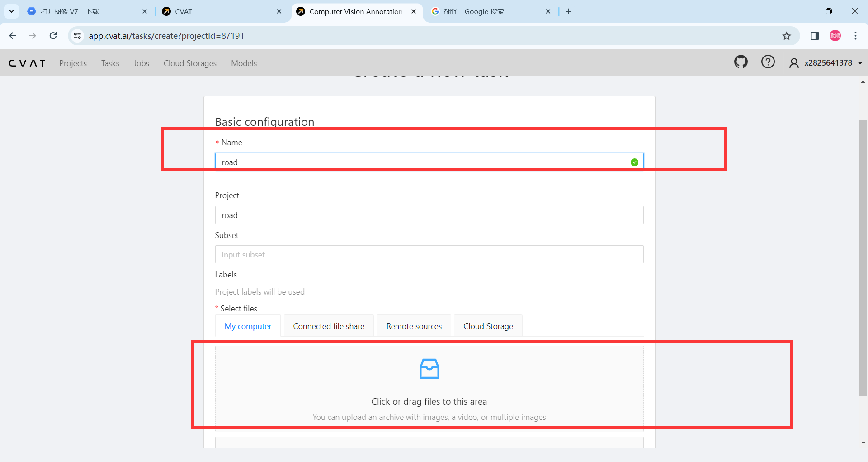Switch to Remote sources tab
Image resolution: width=868 pixels, height=462 pixels.
(x=414, y=326)
